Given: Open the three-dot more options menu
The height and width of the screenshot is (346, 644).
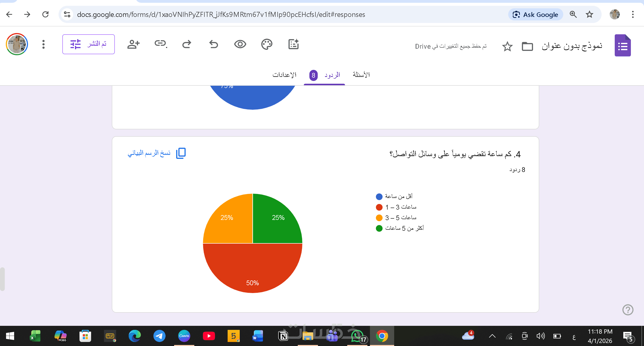Looking at the screenshot, I should point(43,44).
